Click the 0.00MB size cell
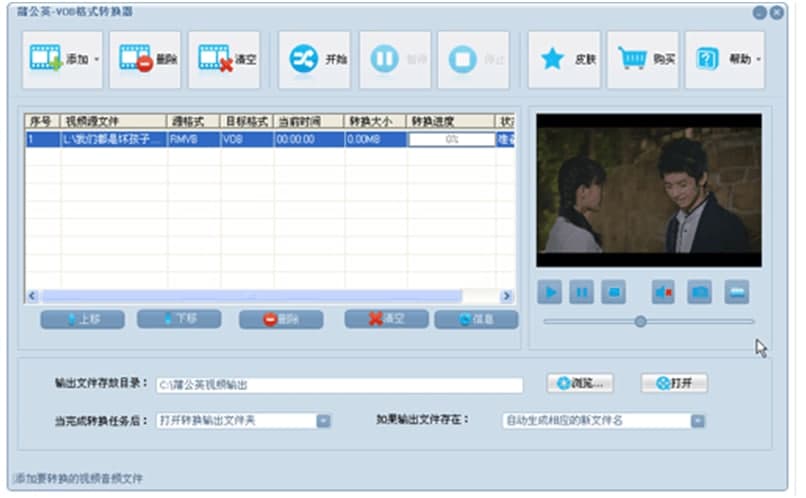This screenshot has width=806, height=498. (376, 139)
